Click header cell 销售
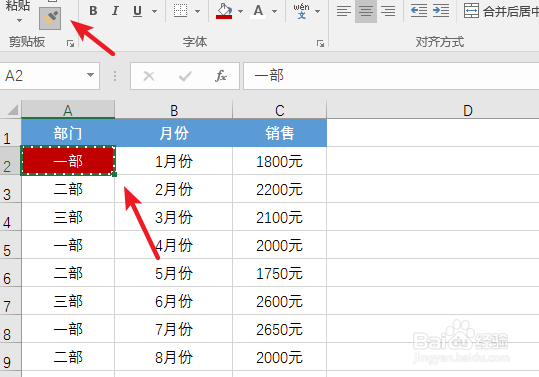Viewport: 539px width, 377px height. [280, 133]
